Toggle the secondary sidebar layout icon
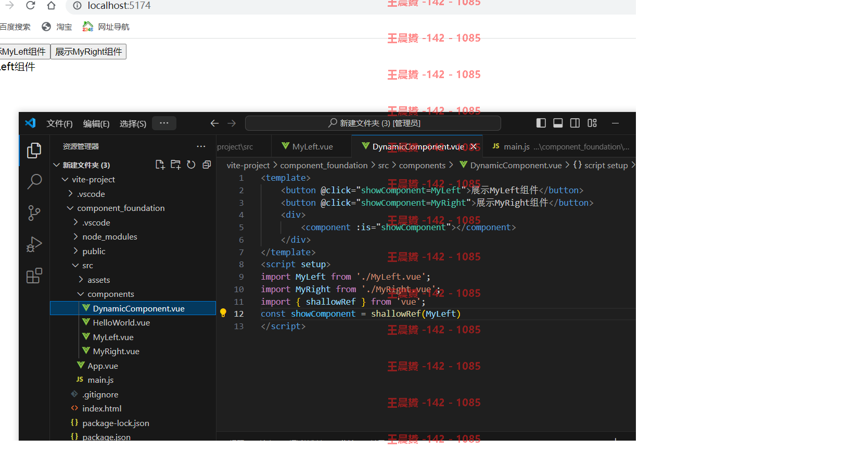 (575, 123)
